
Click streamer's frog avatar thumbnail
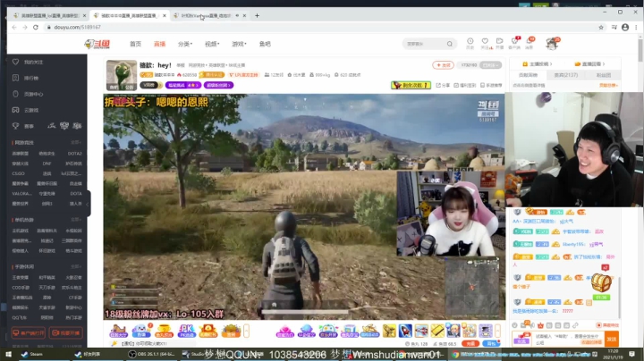pyautogui.click(x=121, y=75)
